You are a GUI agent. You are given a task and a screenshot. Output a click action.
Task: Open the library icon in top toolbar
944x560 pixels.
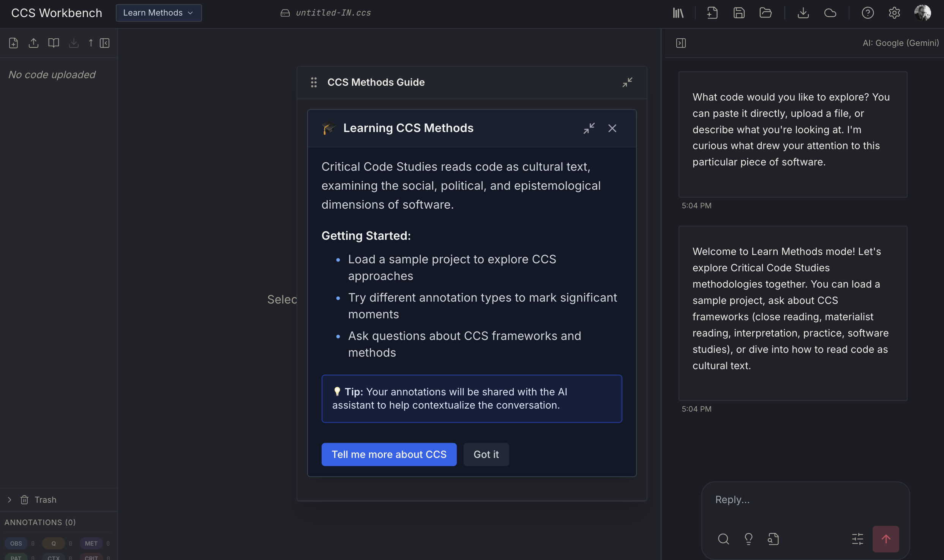[x=678, y=13]
